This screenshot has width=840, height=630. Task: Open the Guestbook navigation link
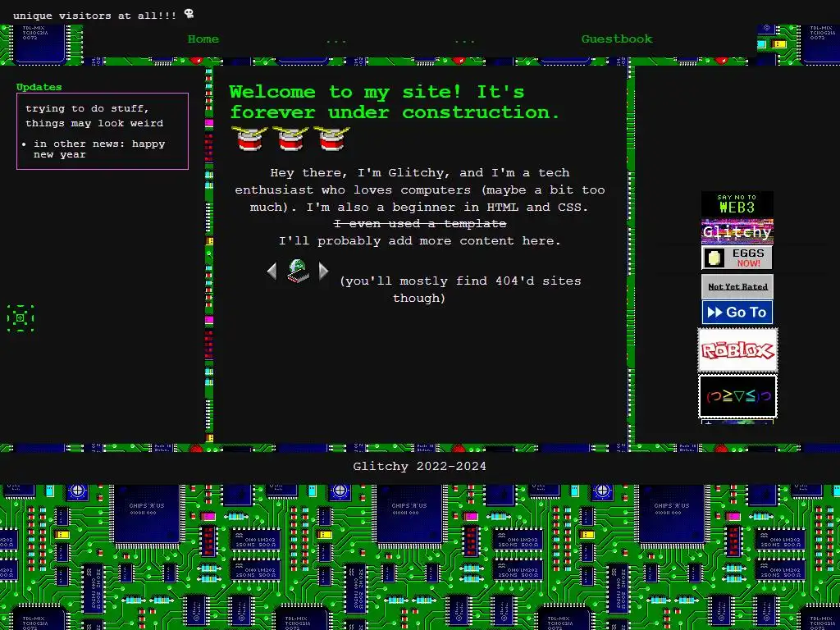(617, 39)
